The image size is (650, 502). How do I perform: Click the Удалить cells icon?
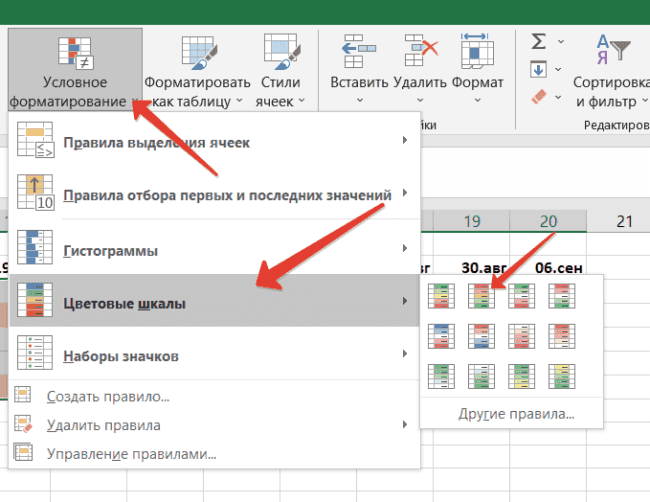tap(418, 51)
